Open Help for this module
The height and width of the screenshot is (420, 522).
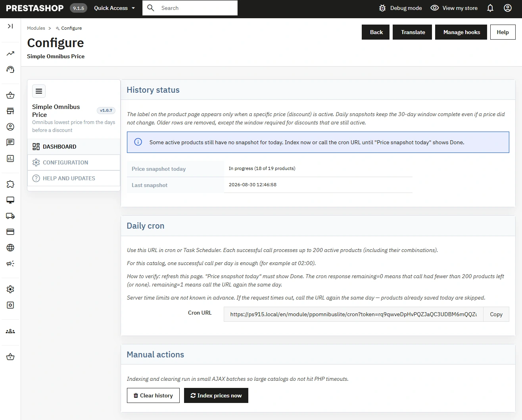[503, 32]
